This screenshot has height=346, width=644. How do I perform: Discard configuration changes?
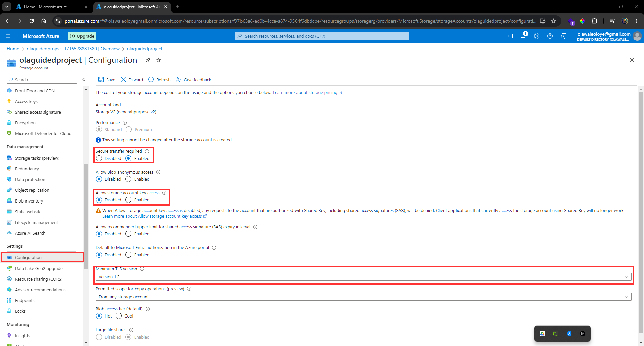132,80
